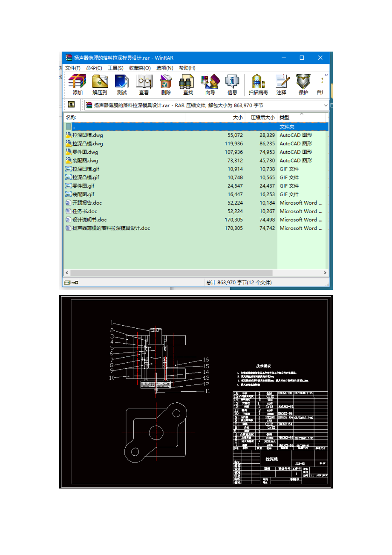Image resolution: width=392 pixels, height=555 pixels.
Task: Click the CAD drawing preview image
Action: pyautogui.click(x=196, y=391)
